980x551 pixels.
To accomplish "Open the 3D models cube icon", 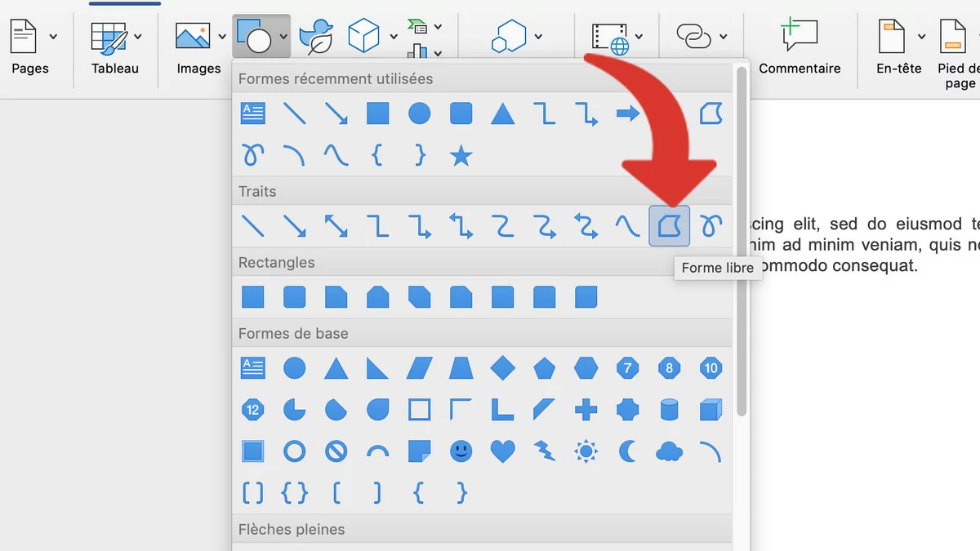I will click(x=363, y=36).
